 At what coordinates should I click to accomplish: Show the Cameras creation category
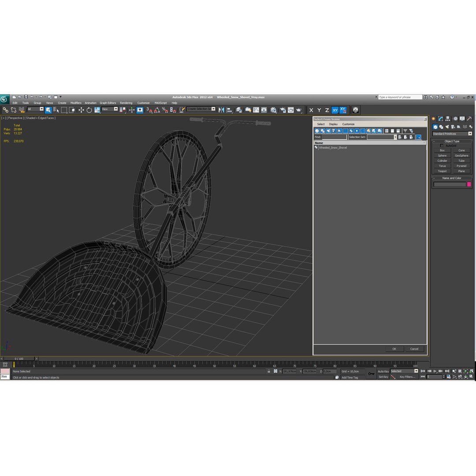click(x=453, y=127)
